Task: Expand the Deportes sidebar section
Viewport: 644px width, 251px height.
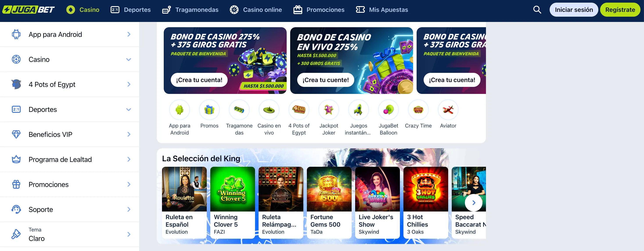Action: 70,109
